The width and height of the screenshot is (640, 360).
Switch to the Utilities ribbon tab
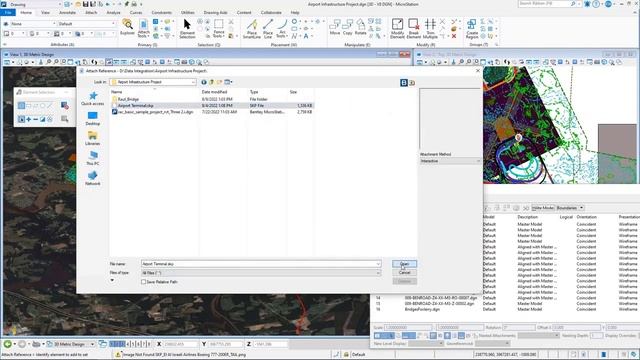click(x=188, y=13)
